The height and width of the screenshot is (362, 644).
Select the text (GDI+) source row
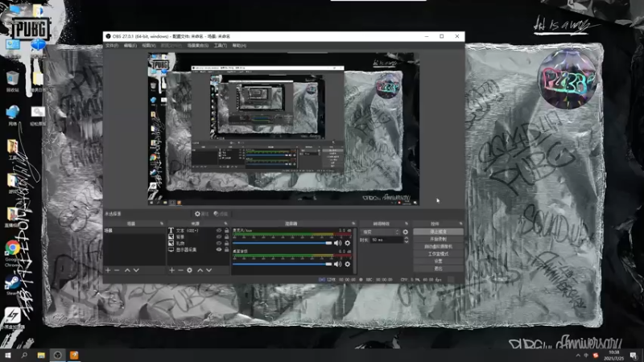[x=198, y=231]
